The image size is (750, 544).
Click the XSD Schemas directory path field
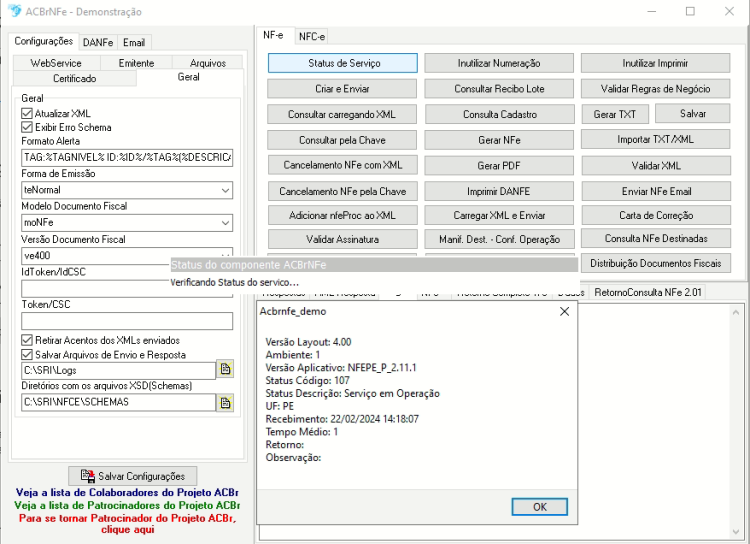(119, 402)
